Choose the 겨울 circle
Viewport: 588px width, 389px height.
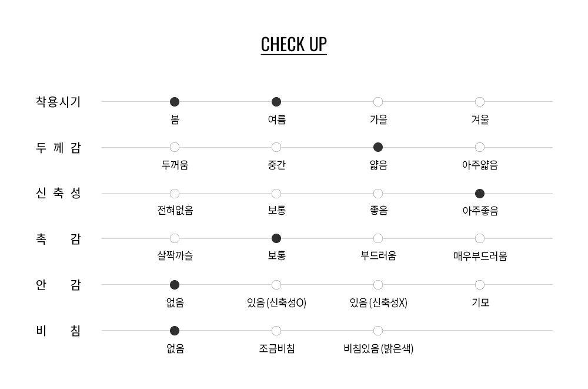480,102
